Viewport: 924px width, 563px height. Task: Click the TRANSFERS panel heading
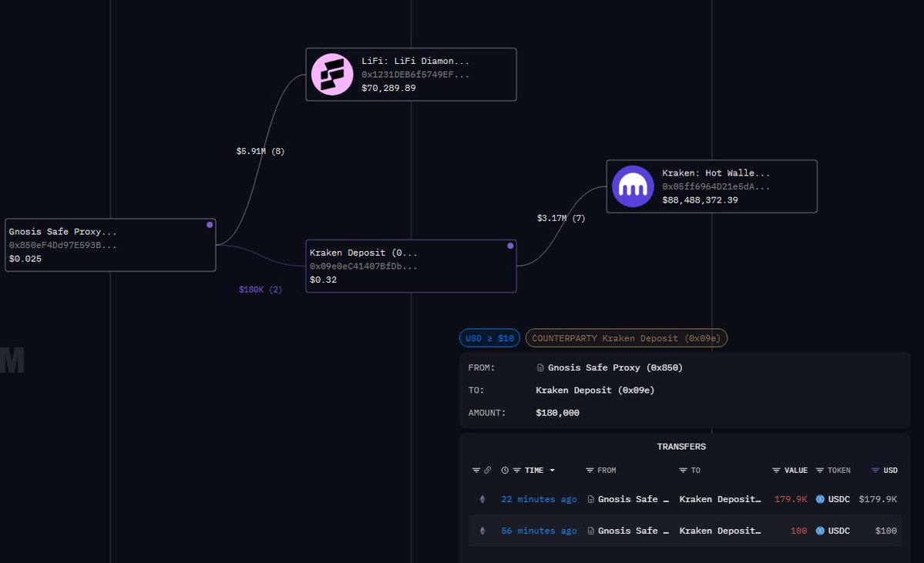pyautogui.click(x=681, y=447)
